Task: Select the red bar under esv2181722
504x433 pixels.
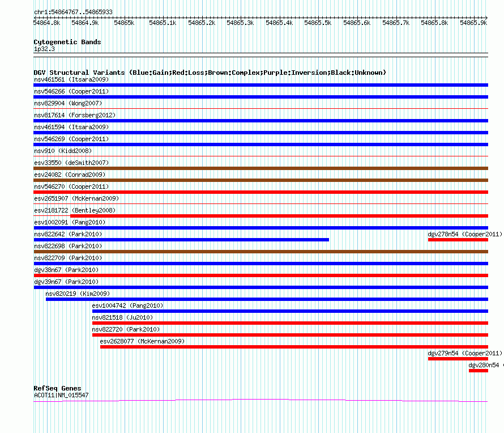Action: [279, 216]
